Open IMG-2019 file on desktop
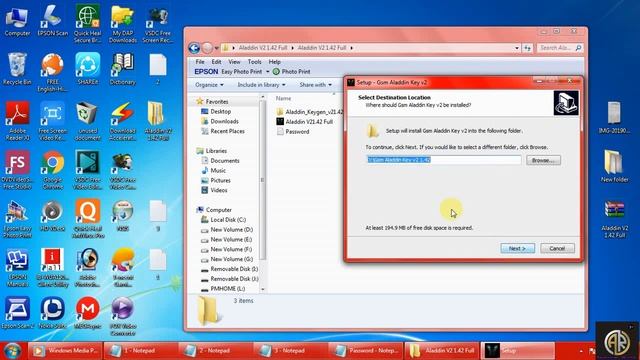 click(614, 118)
